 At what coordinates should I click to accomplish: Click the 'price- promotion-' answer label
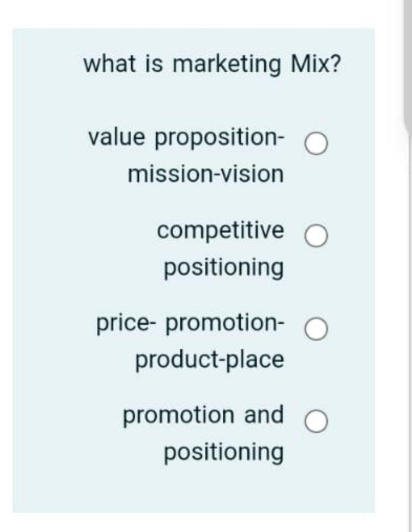click(x=190, y=324)
